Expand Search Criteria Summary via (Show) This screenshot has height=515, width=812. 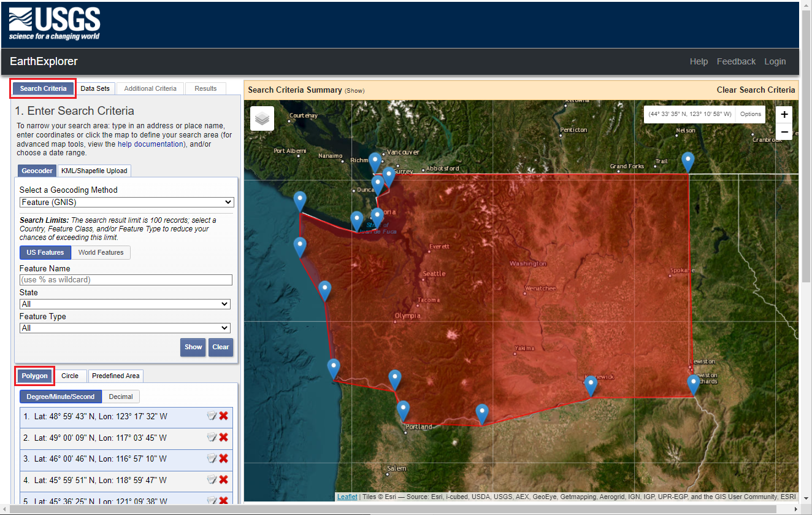click(x=354, y=90)
